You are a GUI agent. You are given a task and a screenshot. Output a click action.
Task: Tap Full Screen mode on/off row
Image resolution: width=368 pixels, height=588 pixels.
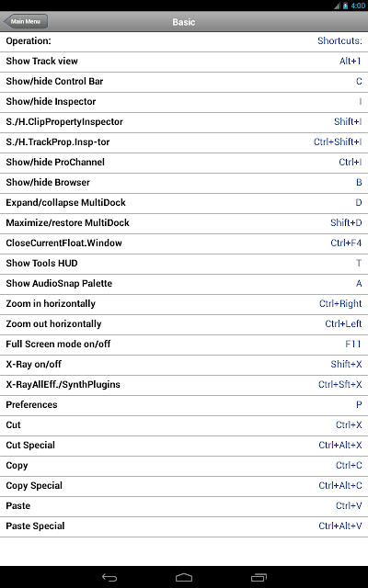point(184,345)
